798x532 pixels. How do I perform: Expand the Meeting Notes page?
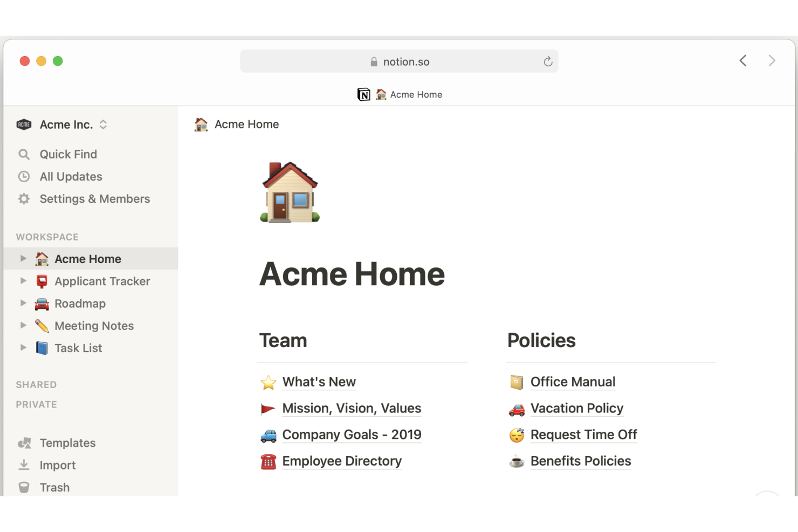point(23,326)
